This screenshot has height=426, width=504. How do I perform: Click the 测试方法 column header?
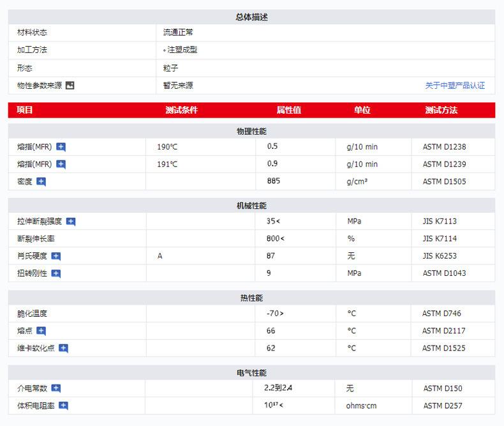(441, 110)
